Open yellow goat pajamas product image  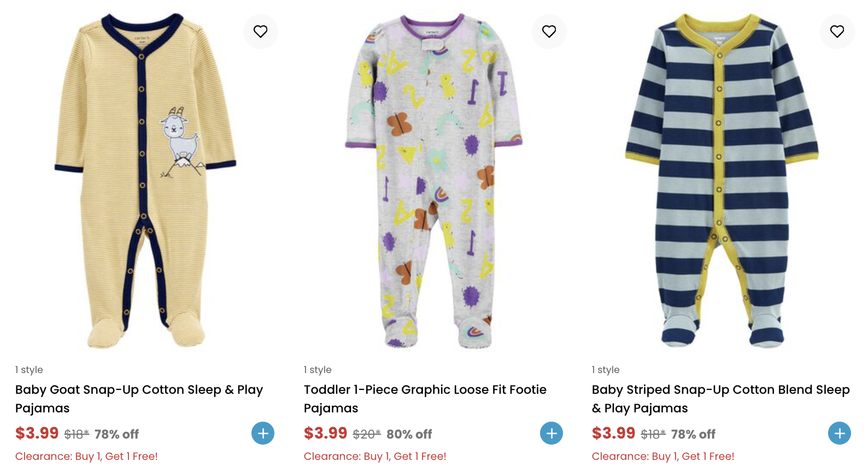pyautogui.click(x=145, y=180)
